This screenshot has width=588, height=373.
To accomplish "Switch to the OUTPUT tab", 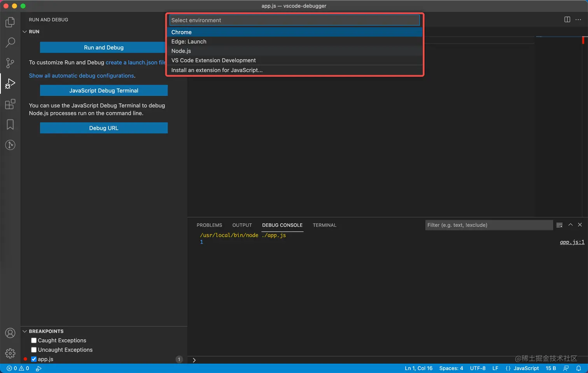I will (242, 225).
